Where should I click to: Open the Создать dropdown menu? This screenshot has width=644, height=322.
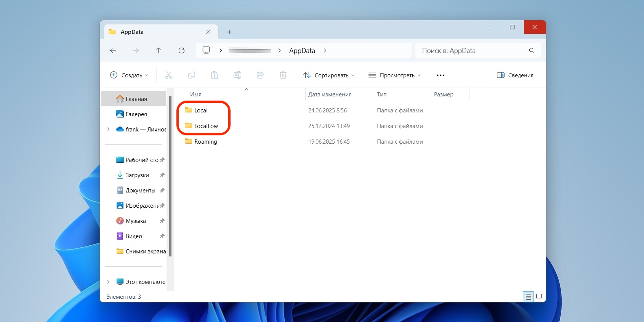pyautogui.click(x=129, y=75)
